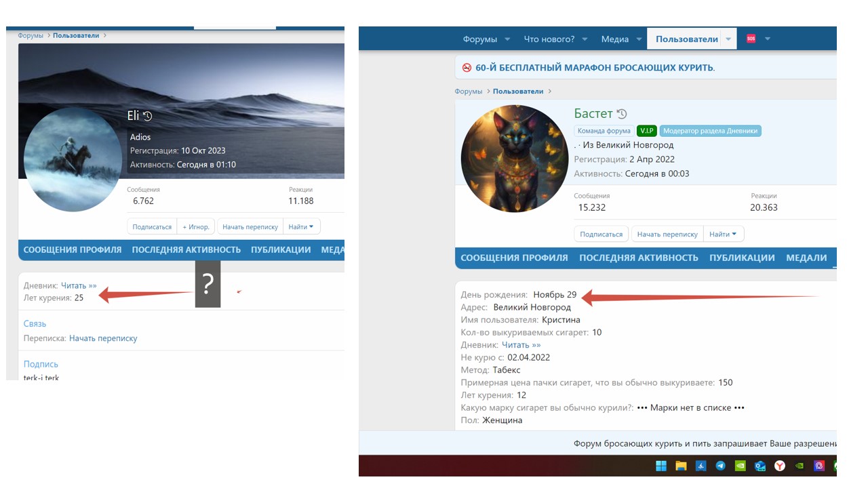Open the Найти dropdown on Eli's profile
Screen dimensions: 868x488
(301, 227)
